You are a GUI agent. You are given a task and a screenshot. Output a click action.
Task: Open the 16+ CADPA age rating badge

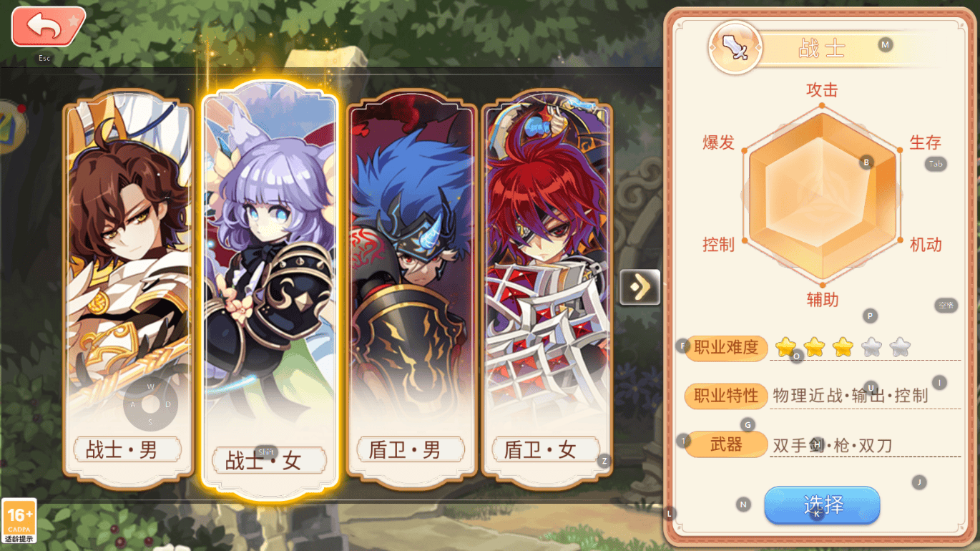[x=19, y=520]
